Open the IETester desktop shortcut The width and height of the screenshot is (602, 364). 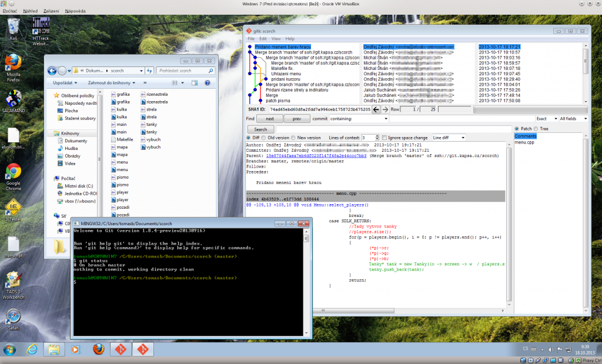click(x=13, y=211)
